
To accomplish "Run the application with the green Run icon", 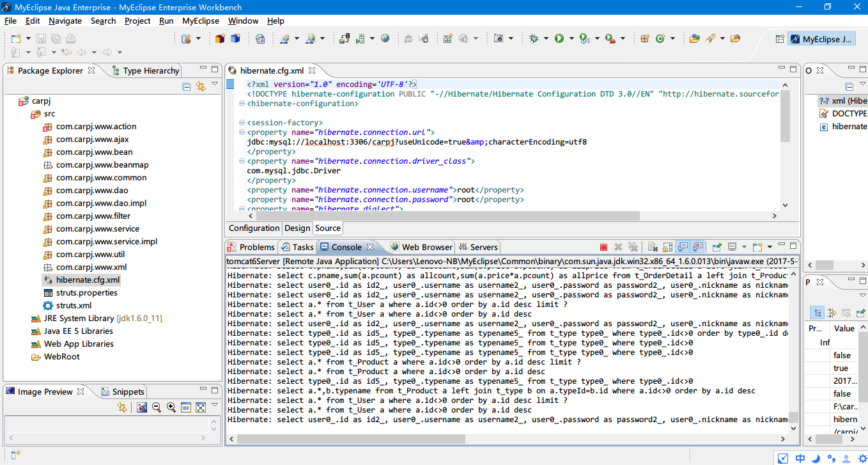I will pos(559,39).
